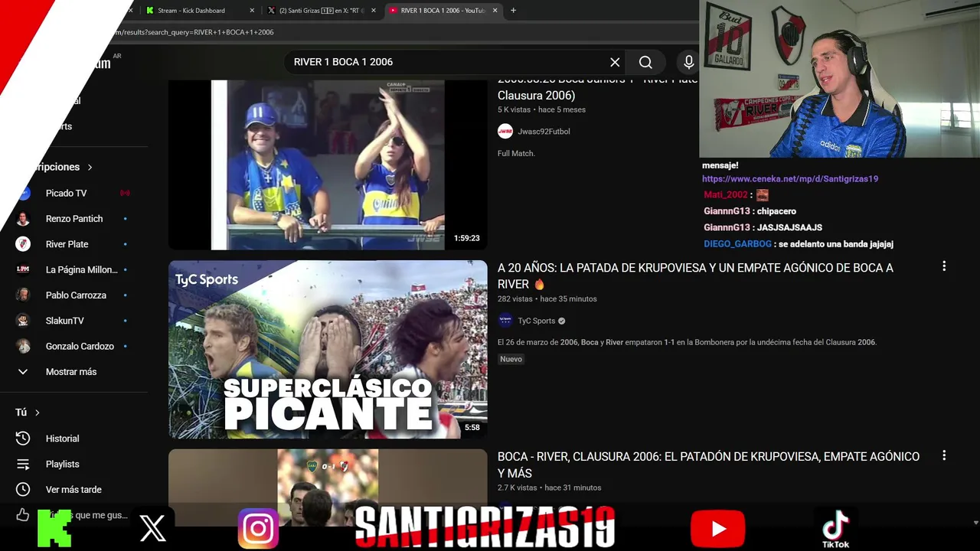Open options menu for BOCA - RIVER Clausura video

coord(944,455)
